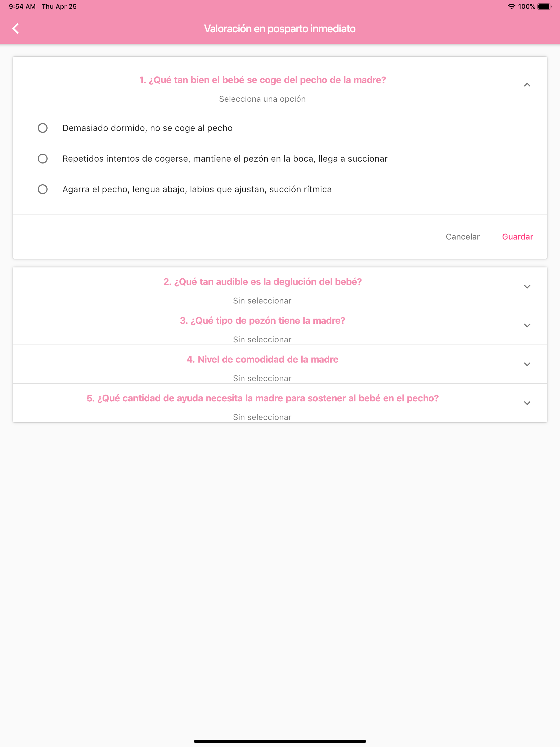Open question 3 heading text

262,320
